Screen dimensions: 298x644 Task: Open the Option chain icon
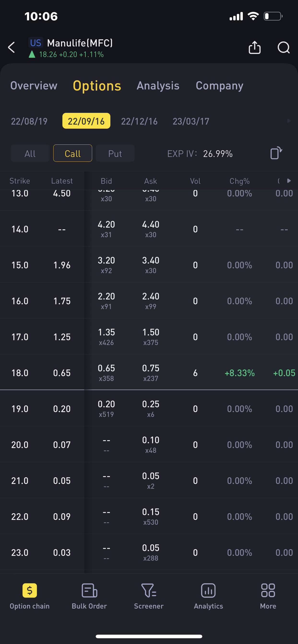point(30,591)
